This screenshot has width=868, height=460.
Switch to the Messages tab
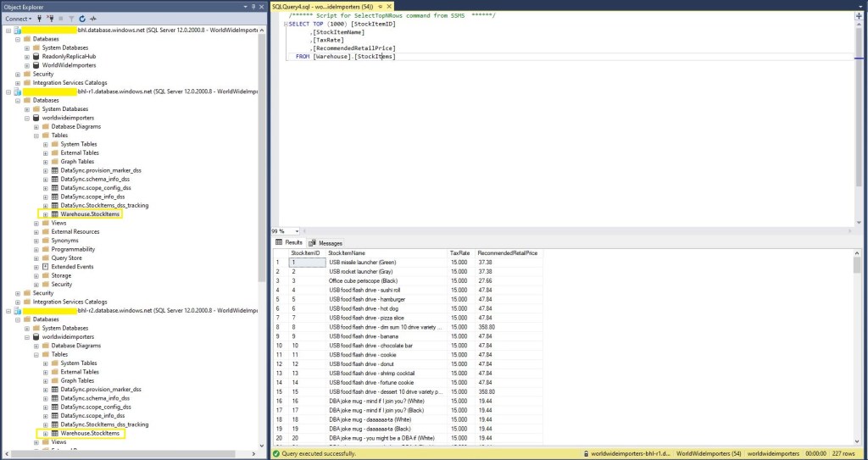[329, 242]
